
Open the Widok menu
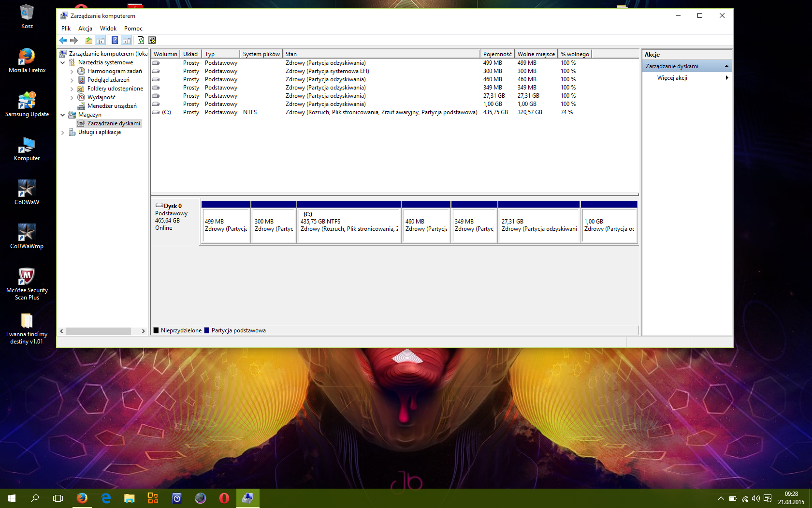(108, 29)
